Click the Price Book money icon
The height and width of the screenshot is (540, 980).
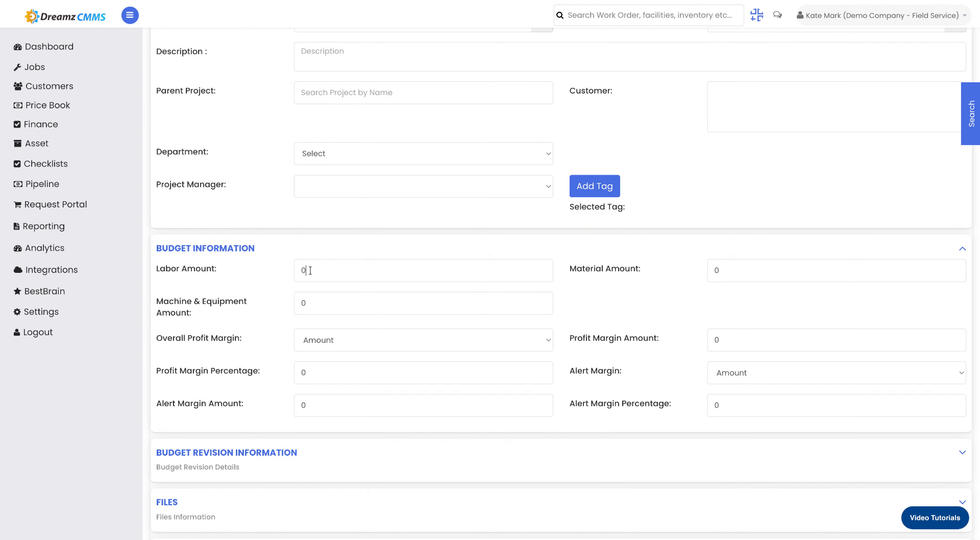pos(18,105)
